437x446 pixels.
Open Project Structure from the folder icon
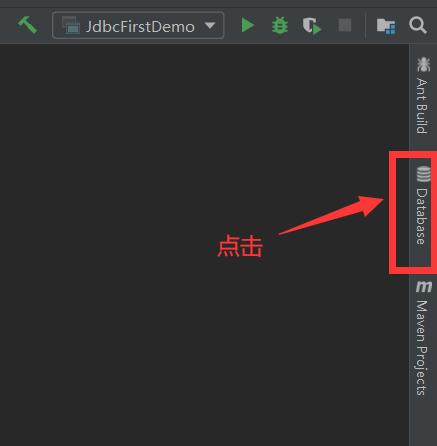click(x=386, y=26)
